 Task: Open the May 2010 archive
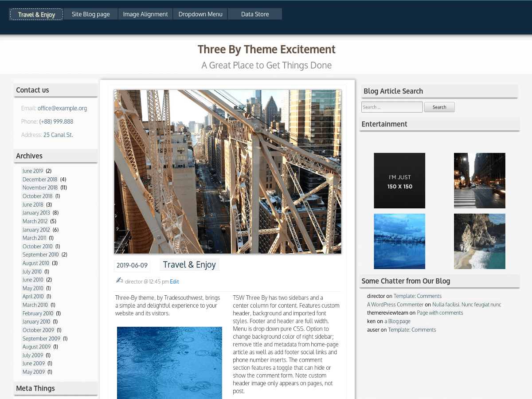33,288
